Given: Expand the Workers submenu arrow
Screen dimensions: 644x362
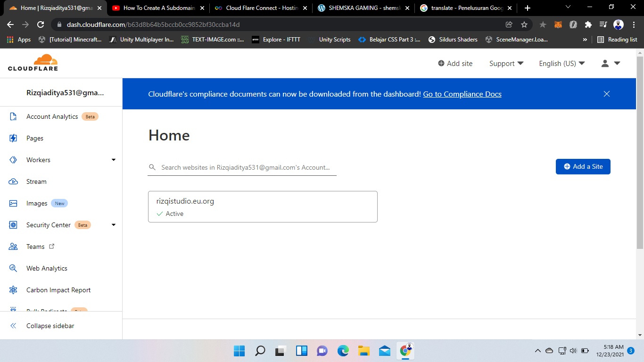Looking at the screenshot, I should (x=114, y=160).
